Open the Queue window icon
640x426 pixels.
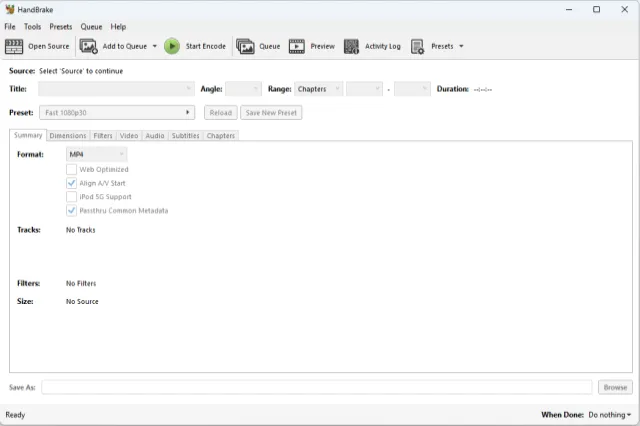tap(245, 46)
